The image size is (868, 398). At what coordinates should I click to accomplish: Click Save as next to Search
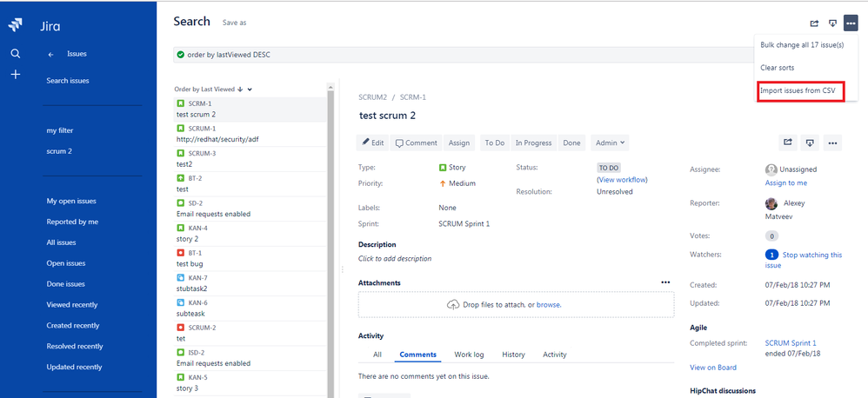(x=234, y=23)
